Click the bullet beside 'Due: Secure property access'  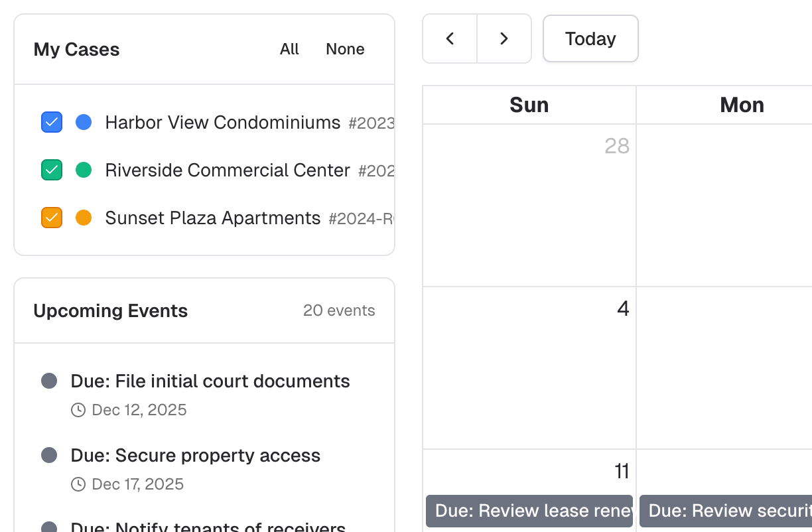tap(49, 455)
